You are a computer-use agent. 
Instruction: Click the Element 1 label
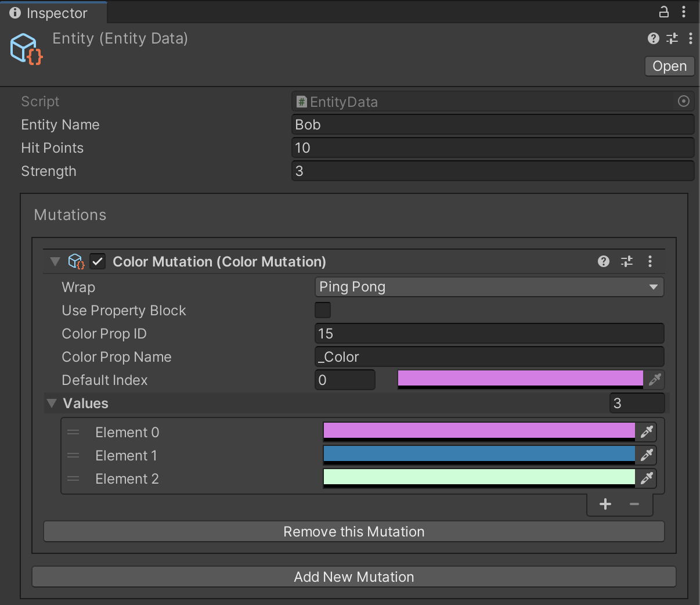click(127, 456)
